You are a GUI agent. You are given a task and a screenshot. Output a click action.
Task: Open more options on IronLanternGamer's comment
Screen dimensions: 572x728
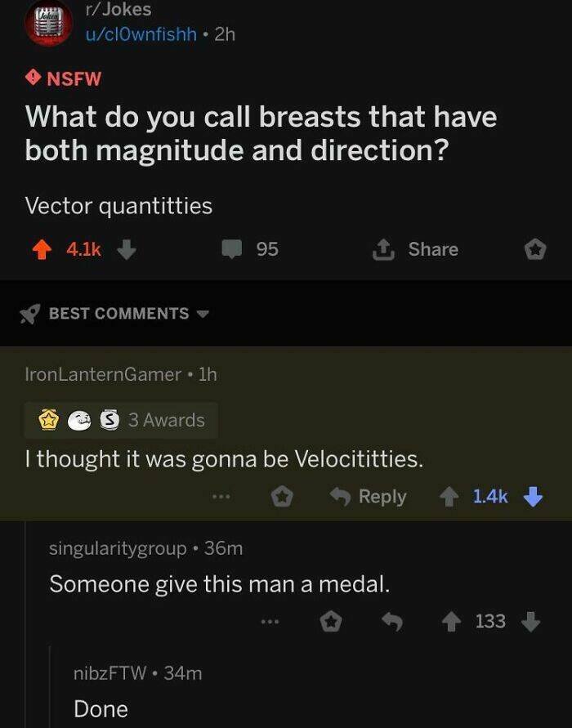(x=221, y=497)
